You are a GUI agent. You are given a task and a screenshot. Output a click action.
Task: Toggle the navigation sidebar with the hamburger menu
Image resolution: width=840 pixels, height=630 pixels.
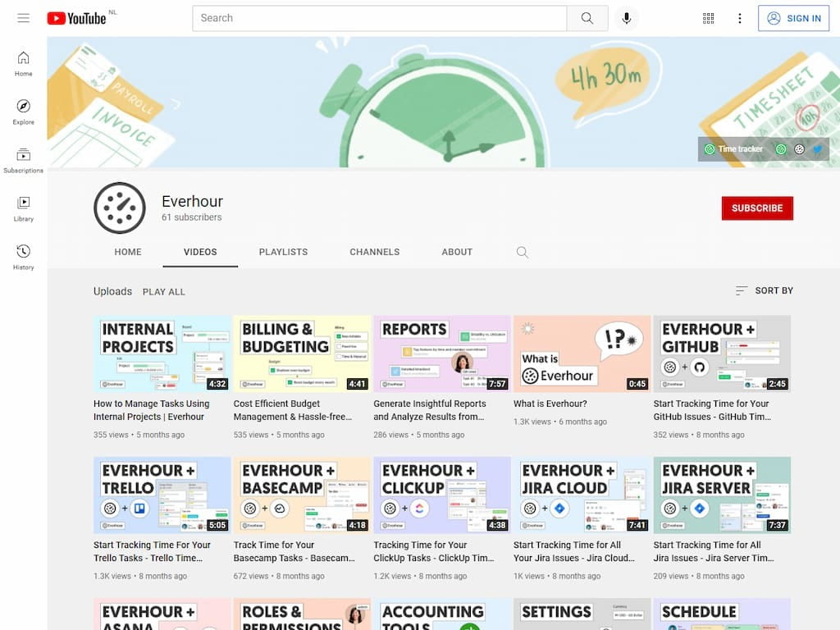pos(23,18)
